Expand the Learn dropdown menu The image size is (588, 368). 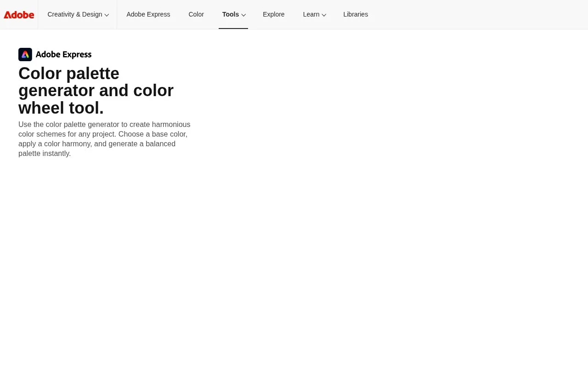click(315, 14)
